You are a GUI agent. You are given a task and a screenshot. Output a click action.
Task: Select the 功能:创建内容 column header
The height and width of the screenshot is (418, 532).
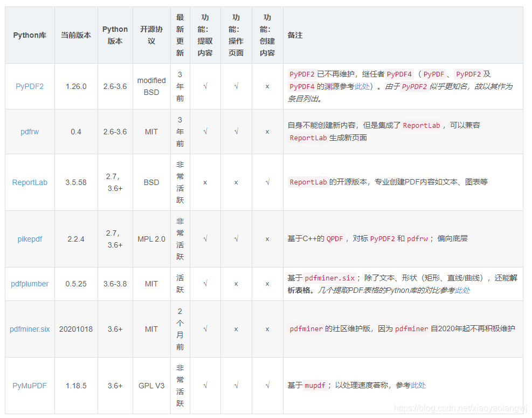click(267, 35)
